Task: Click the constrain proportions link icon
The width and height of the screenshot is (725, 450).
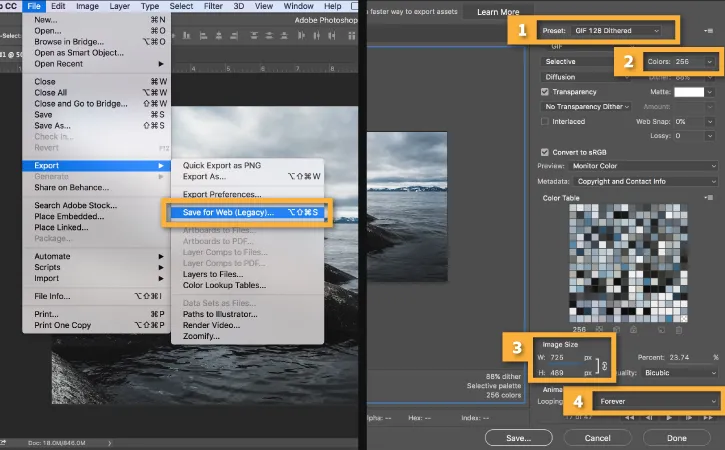Action: [604, 366]
